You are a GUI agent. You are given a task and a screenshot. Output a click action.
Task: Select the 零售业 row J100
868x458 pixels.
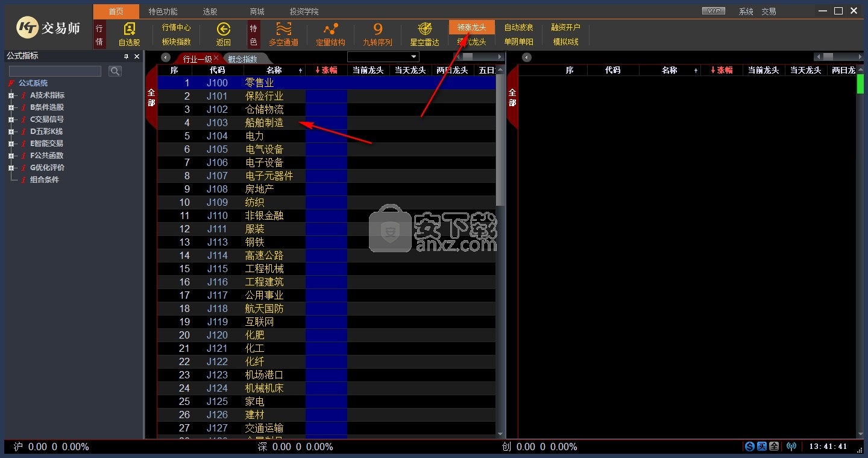[327, 83]
